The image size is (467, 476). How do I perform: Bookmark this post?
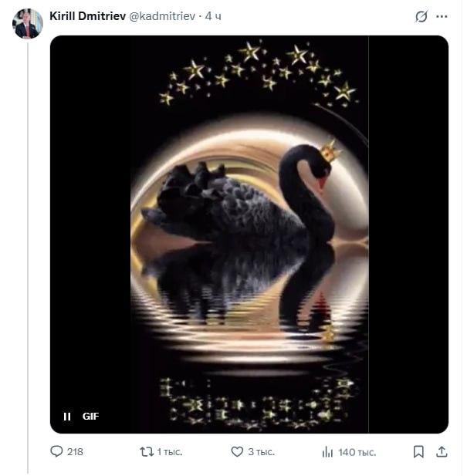click(x=418, y=451)
